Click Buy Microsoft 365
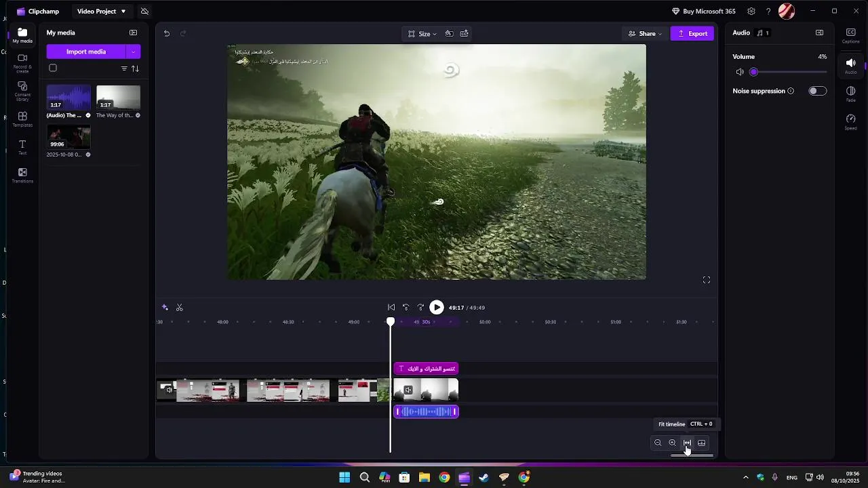Viewport: 868px width, 488px height. coord(703,12)
